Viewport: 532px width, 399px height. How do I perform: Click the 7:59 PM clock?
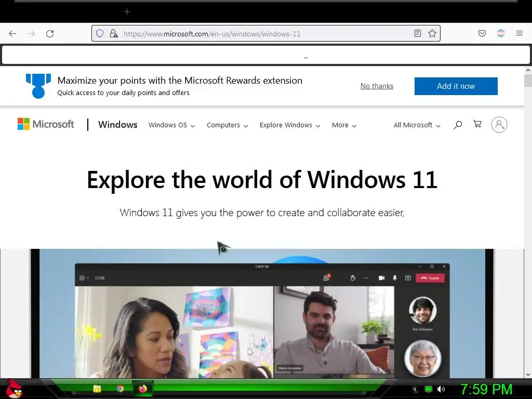coord(486,389)
